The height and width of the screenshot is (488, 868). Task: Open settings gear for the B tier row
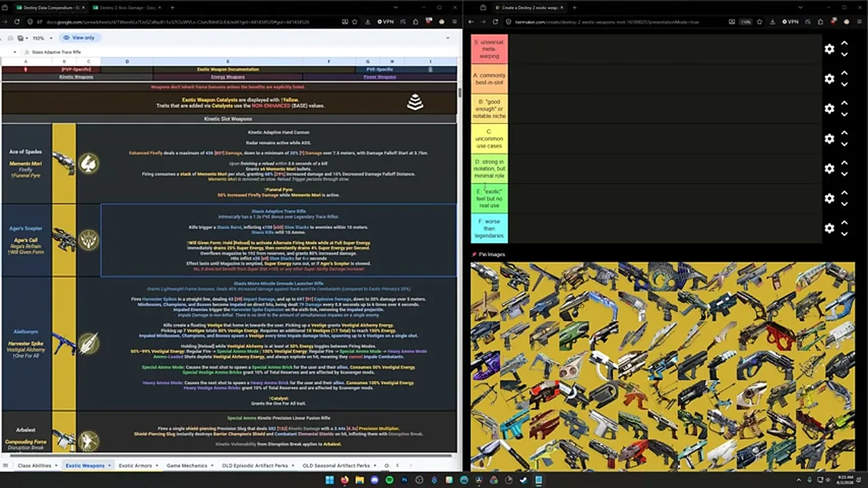pos(829,108)
